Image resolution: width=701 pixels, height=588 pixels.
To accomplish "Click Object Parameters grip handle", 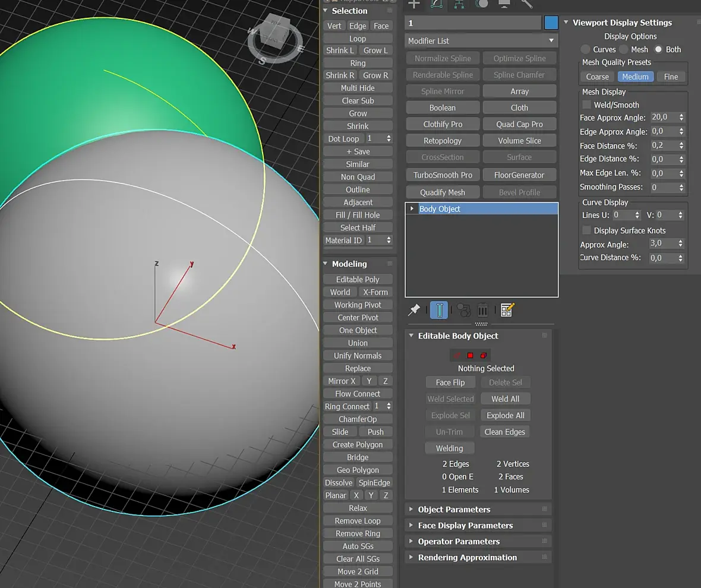I will 545,509.
